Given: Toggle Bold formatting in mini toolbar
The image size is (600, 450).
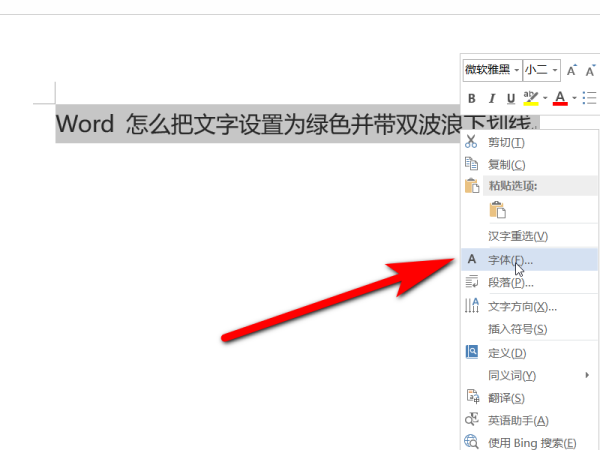Looking at the screenshot, I should point(472,99).
